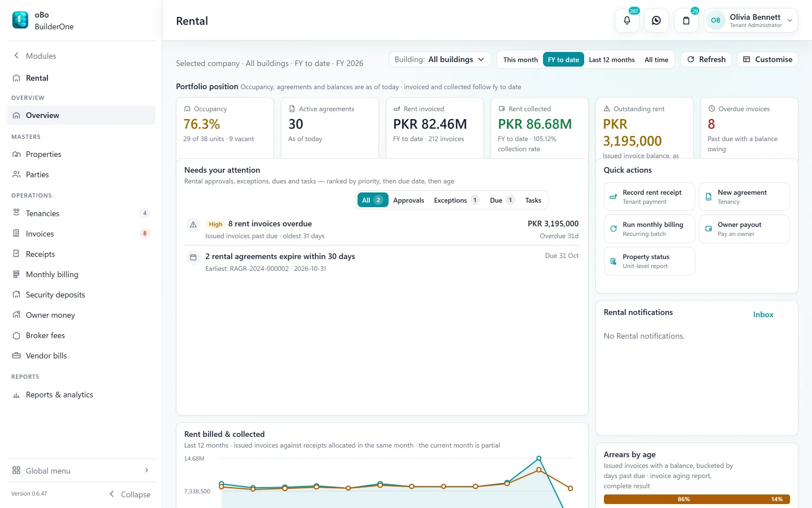Click the Invoices badge showing 8

(x=145, y=234)
